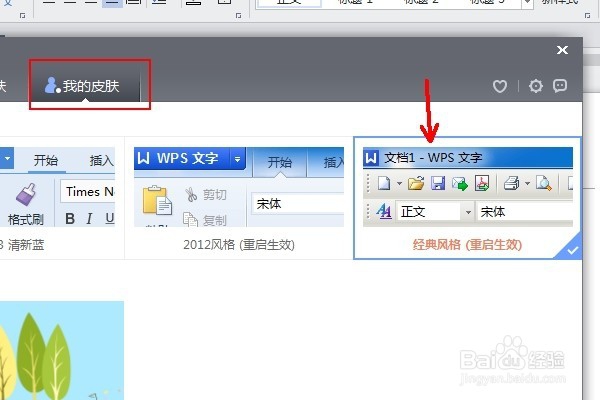The width and height of the screenshot is (600, 400).
Task: Close the skin dialog with the X
Action: coord(562,50)
